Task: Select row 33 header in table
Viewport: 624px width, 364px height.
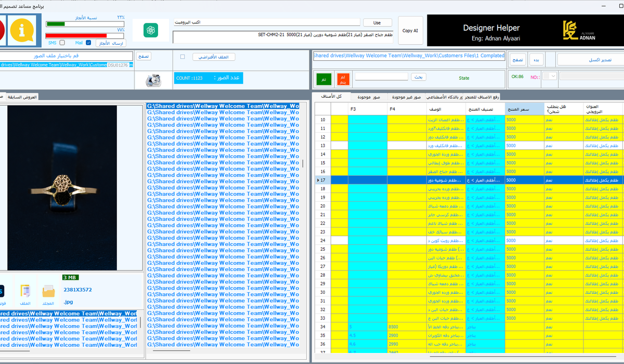Action: click(323, 318)
